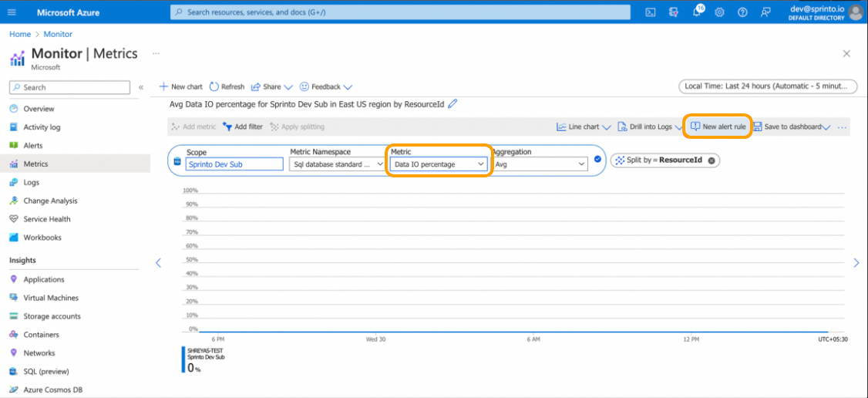This screenshot has width=868, height=398.
Task: Click the Virtual Machines sidebar icon
Action: click(x=15, y=298)
